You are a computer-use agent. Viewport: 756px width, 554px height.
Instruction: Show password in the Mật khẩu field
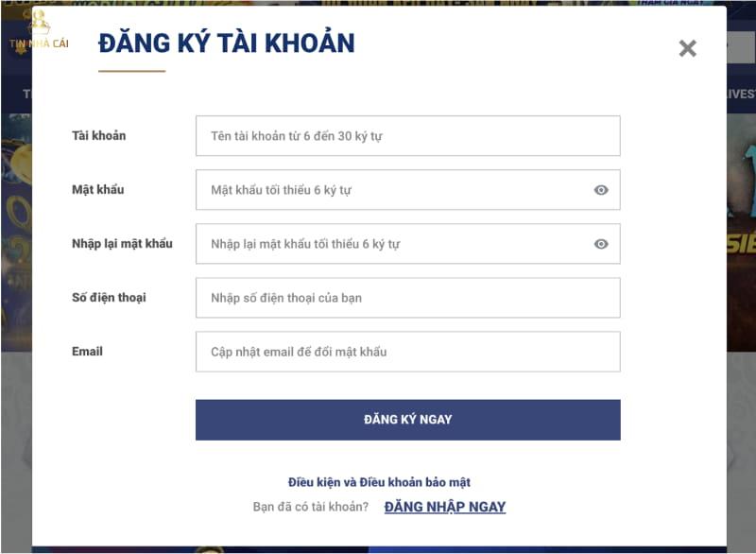tap(601, 190)
